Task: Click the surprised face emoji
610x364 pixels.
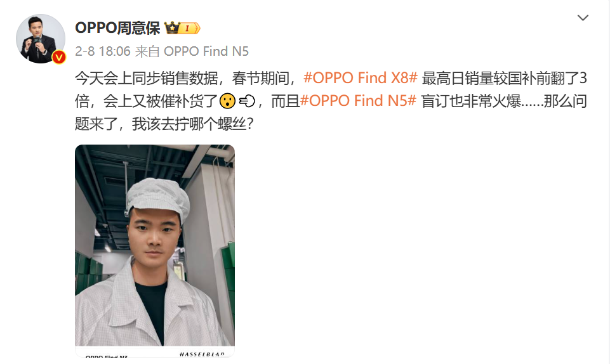Action: 228,101
